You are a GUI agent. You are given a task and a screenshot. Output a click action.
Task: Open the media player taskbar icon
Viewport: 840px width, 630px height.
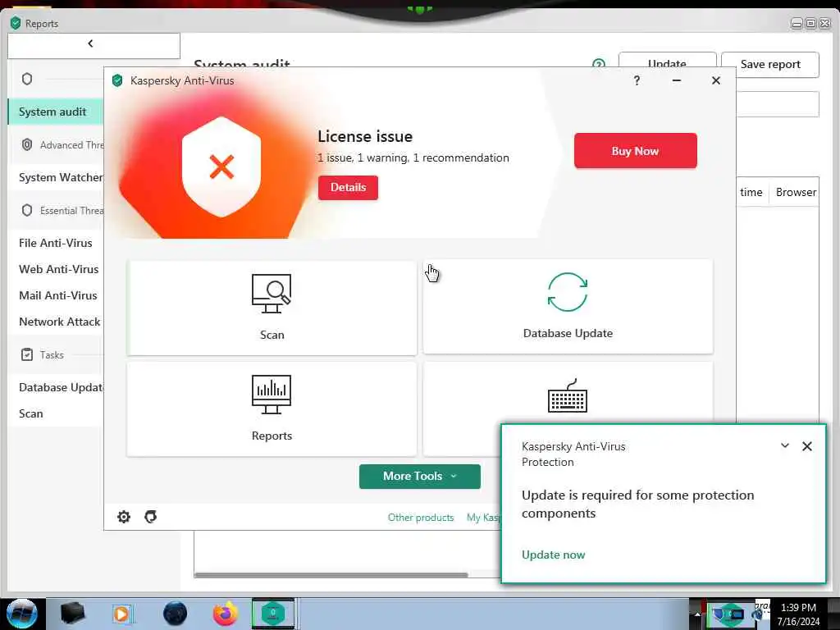(x=121, y=614)
